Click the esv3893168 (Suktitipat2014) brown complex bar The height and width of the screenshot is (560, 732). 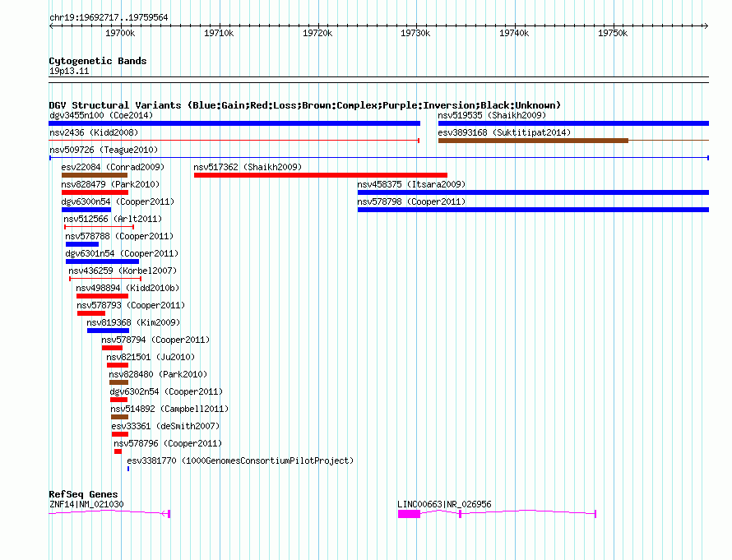pyautogui.click(x=533, y=141)
